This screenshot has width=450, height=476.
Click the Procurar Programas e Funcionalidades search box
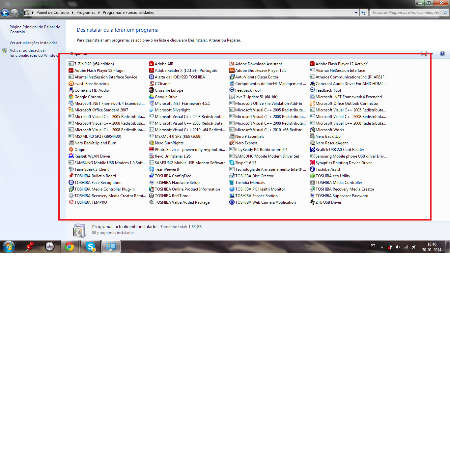pyautogui.click(x=409, y=13)
